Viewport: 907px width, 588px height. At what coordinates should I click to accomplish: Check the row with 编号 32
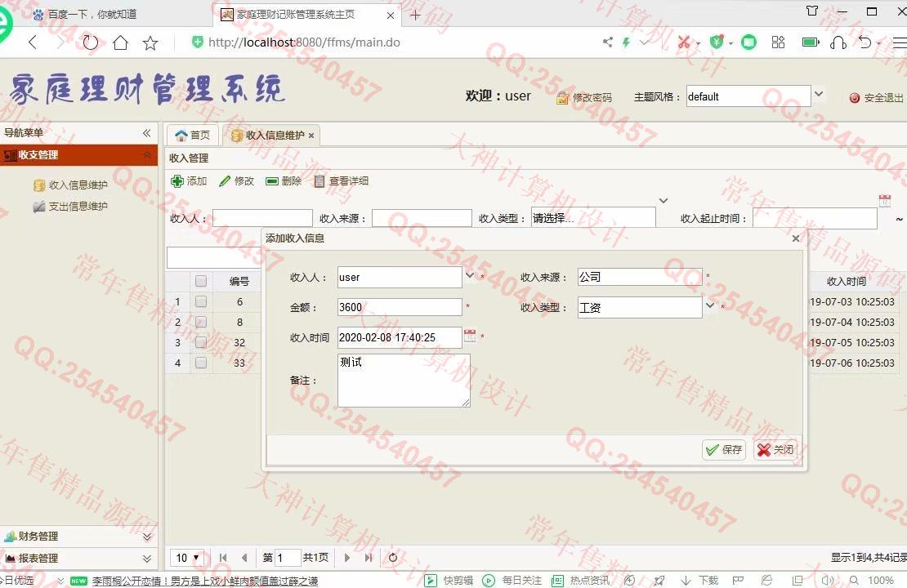pos(201,342)
